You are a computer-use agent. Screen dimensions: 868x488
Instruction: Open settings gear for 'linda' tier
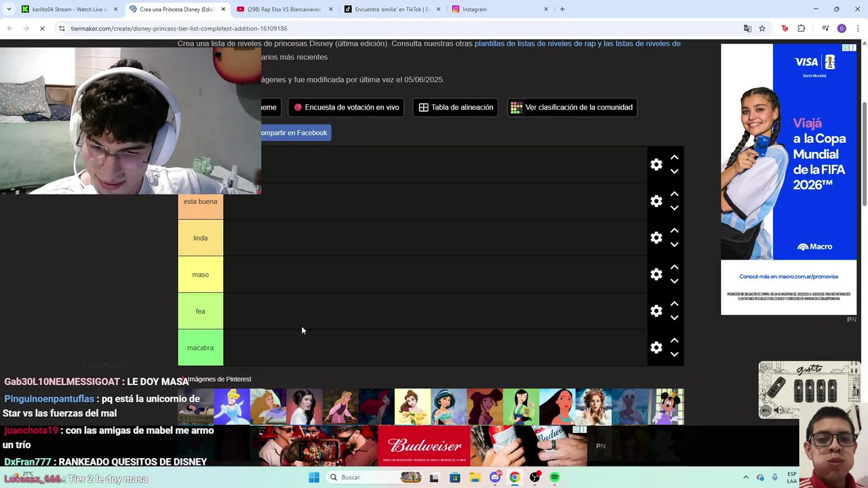(656, 238)
